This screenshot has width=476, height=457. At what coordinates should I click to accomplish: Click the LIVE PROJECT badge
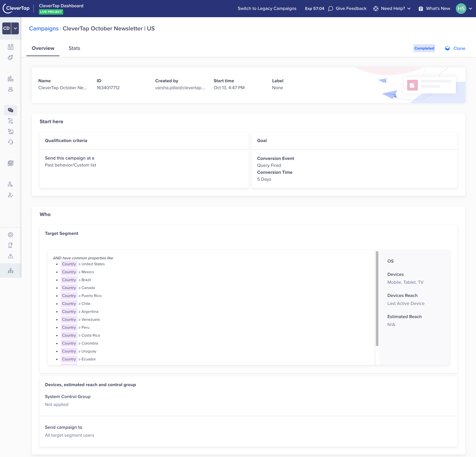pyautogui.click(x=51, y=12)
